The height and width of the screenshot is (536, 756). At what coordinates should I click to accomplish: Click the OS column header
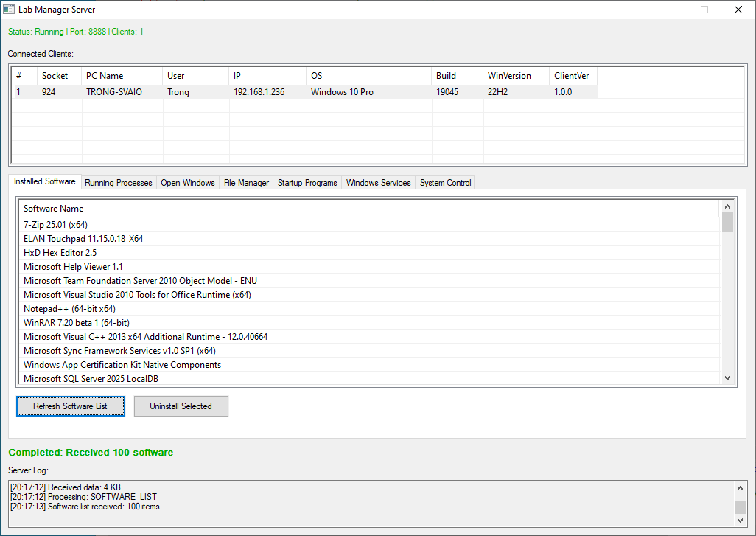(369, 76)
